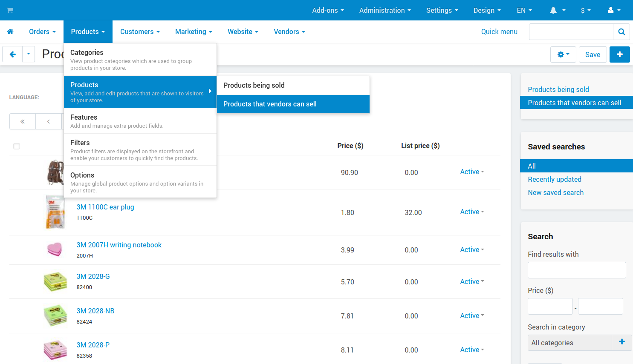Screen dimensions: 633x364
Task: Select Features menu entry
Action: click(x=140, y=121)
